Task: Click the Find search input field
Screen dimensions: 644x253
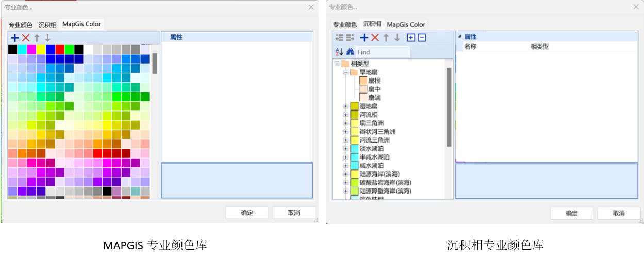Action: coord(383,52)
